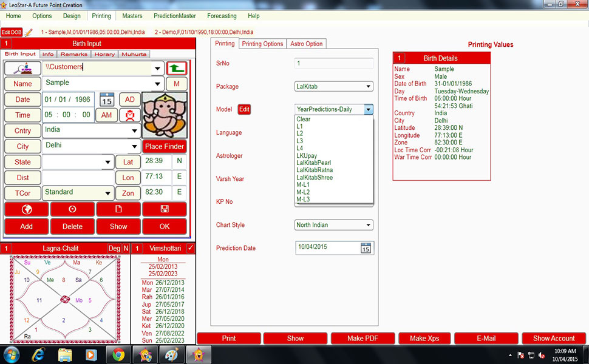Click the network icon in the system tray
Screen dimensions: 589x364
tap(531, 355)
